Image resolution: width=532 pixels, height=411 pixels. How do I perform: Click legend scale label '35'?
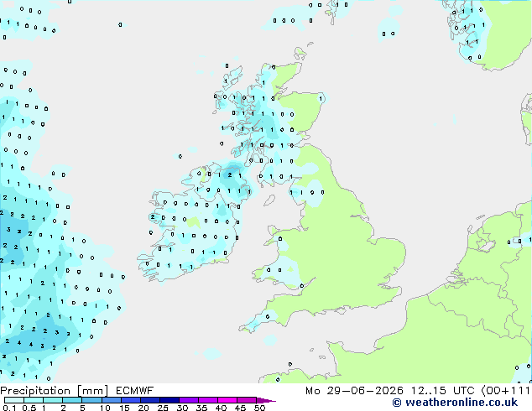click(201, 408)
